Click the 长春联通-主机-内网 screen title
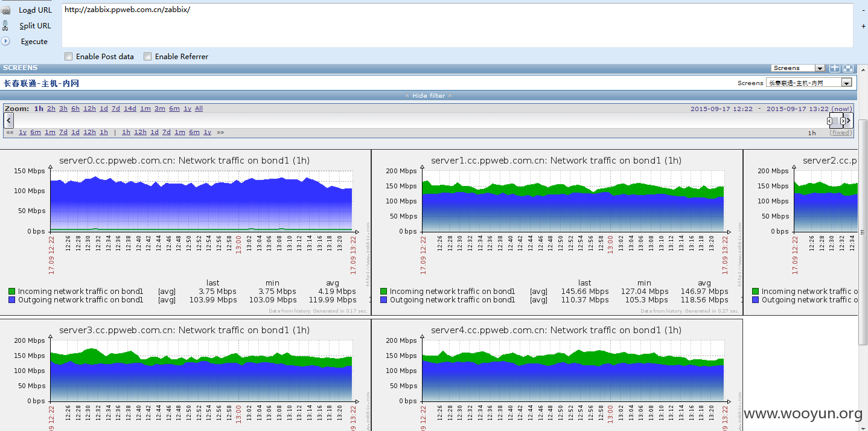 41,83
